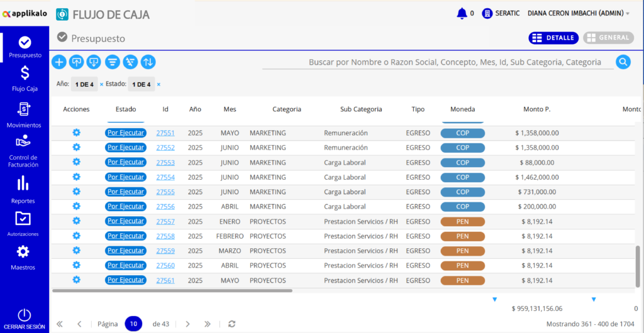Click the blue search magnifier button
Viewport: 644px width, 333px height.
tap(623, 62)
